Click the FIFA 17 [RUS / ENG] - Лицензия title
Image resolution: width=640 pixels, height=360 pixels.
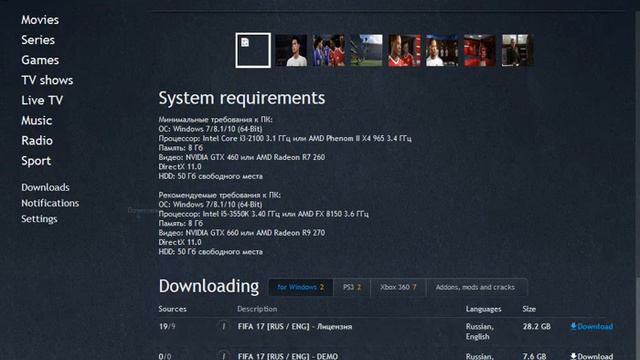pos(295,327)
